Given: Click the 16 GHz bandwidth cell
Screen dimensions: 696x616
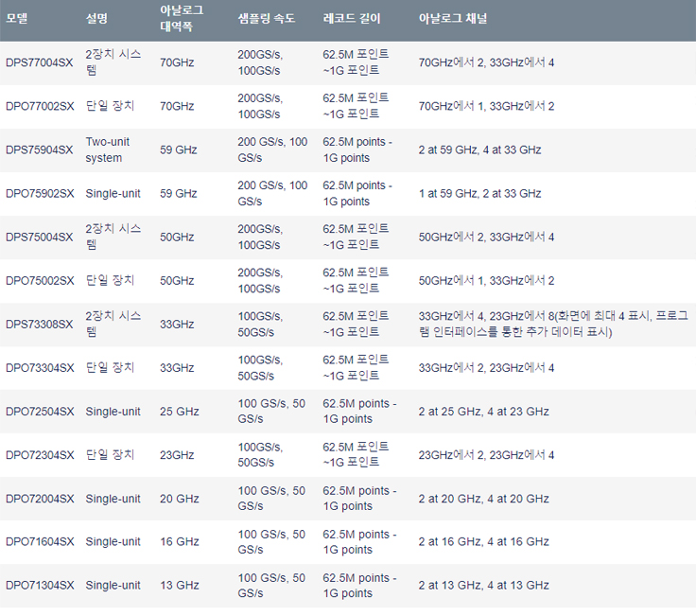Looking at the screenshot, I should [180, 542].
